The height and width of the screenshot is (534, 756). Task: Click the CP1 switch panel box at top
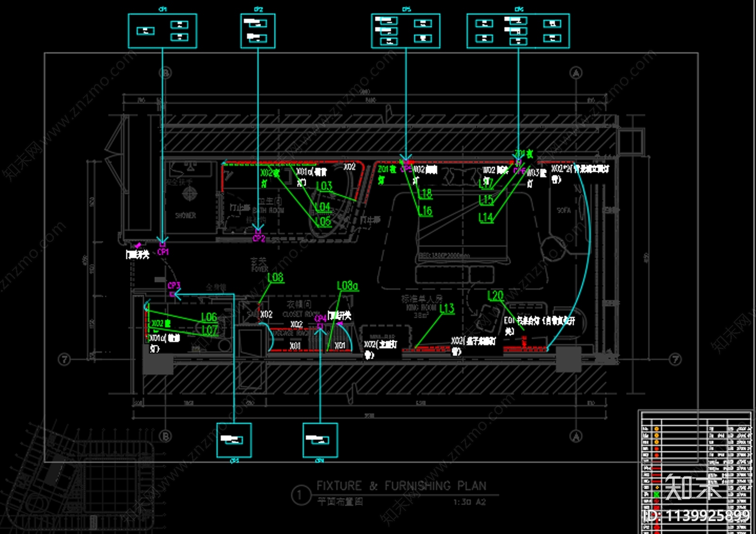[162, 31]
